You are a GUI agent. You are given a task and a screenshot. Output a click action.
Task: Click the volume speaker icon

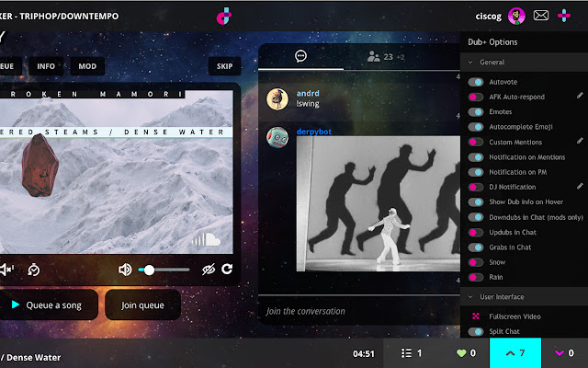pos(126,270)
